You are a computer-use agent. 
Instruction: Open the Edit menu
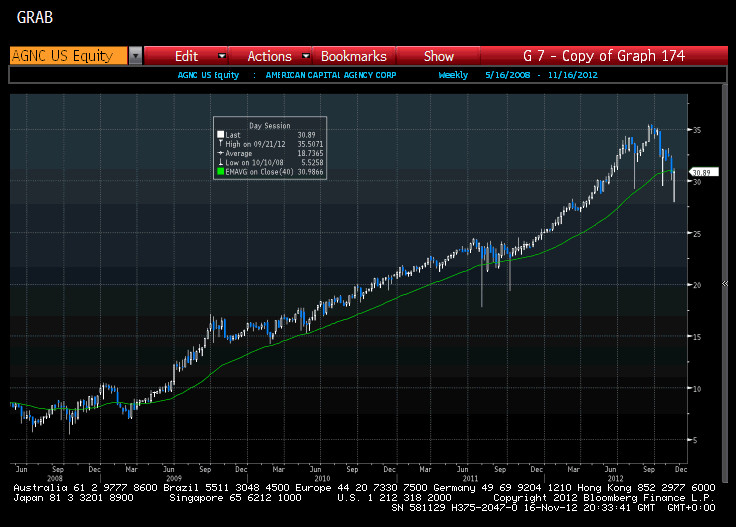tap(186, 56)
